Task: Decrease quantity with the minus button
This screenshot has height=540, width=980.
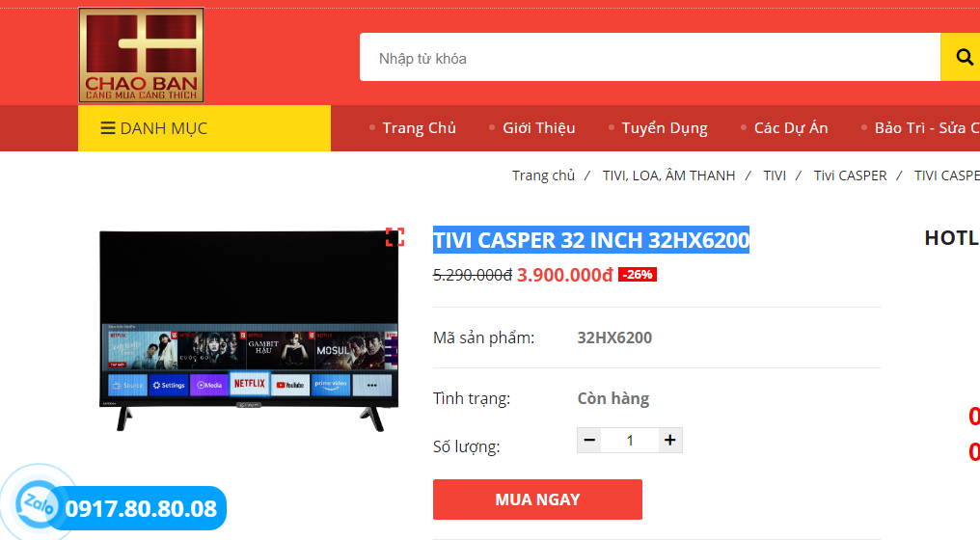Action: tap(589, 441)
